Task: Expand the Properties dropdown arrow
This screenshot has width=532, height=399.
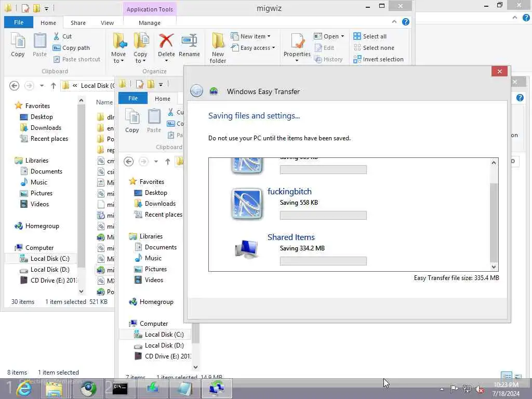Action: click(297, 61)
